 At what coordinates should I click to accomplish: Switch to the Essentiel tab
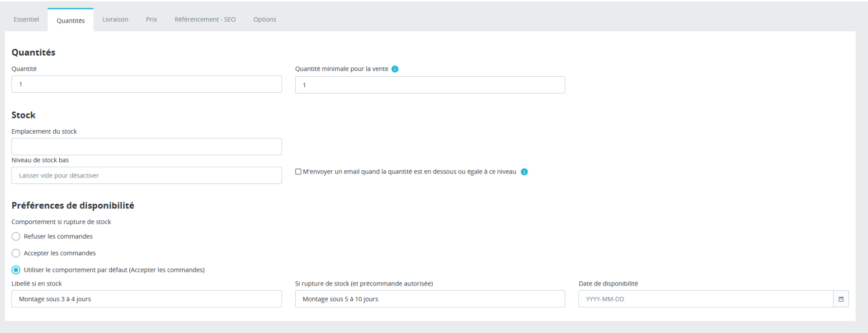(x=26, y=19)
